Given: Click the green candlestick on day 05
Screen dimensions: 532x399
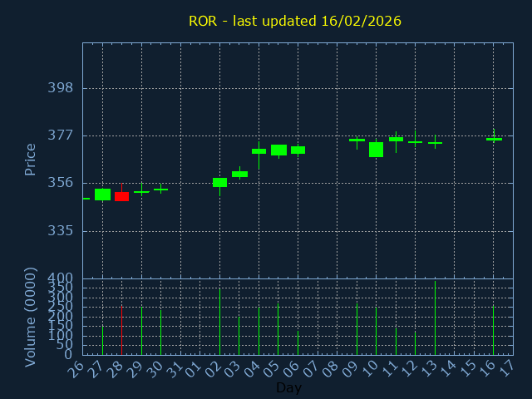Looking at the screenshot, I should (x=278, y=150).
